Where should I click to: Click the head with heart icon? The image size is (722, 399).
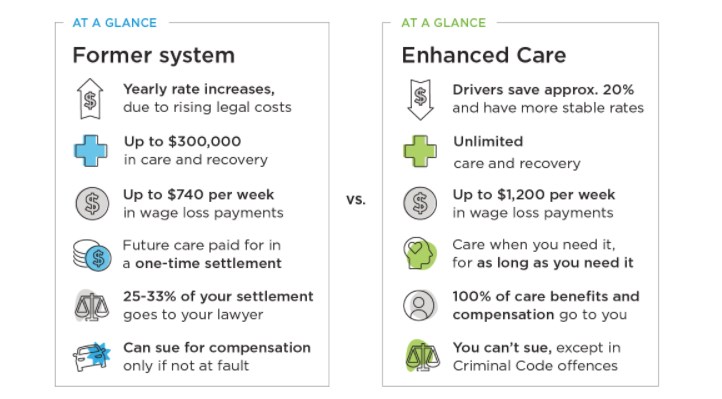pyautogui.click(x=420, y=253)
